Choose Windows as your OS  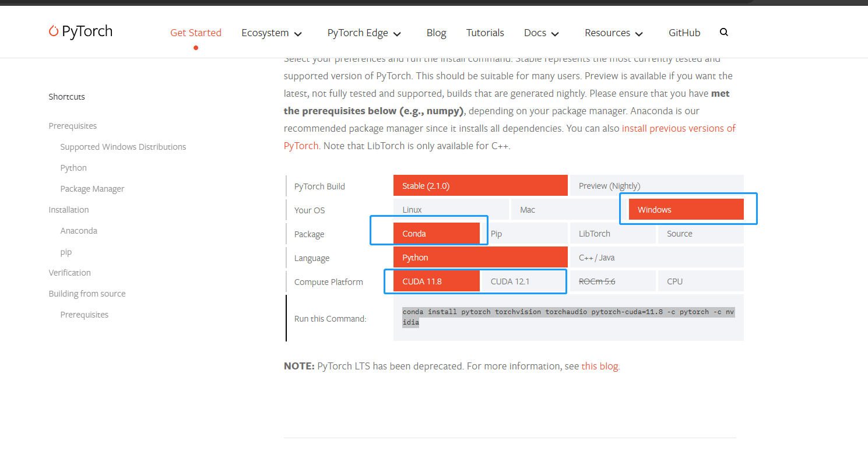pyautogui.click(x=686, y=209)
